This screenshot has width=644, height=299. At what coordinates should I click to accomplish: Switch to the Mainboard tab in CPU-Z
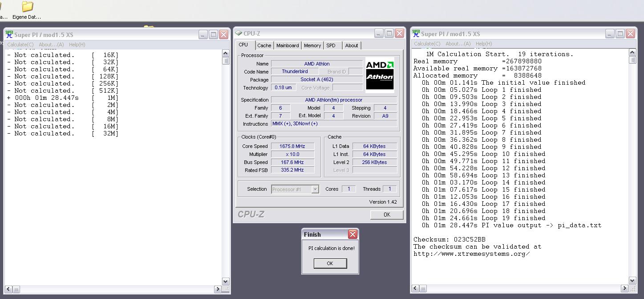[x=288, y=45]
